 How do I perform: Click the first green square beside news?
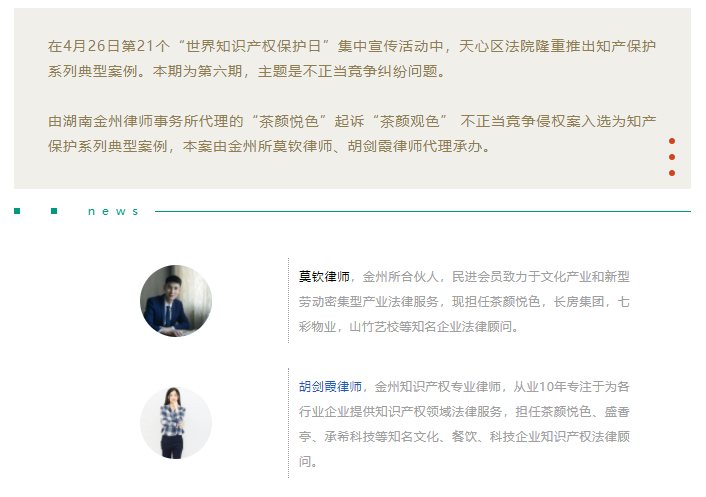coord(17,211)
